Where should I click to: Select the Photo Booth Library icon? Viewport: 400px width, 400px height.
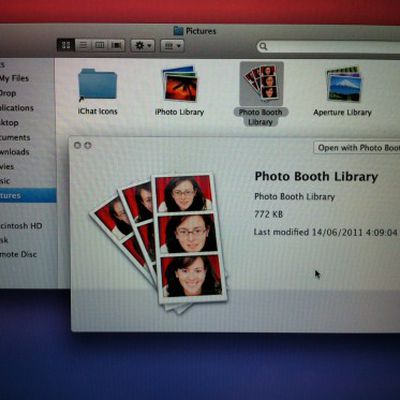[262, 83]
